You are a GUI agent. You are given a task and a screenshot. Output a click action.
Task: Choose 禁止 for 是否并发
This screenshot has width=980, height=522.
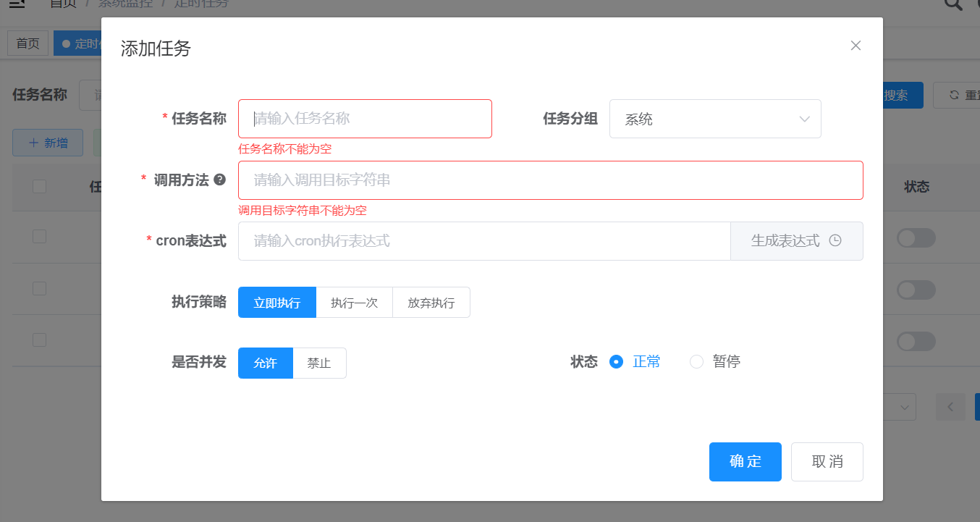[x=319, y=363]
